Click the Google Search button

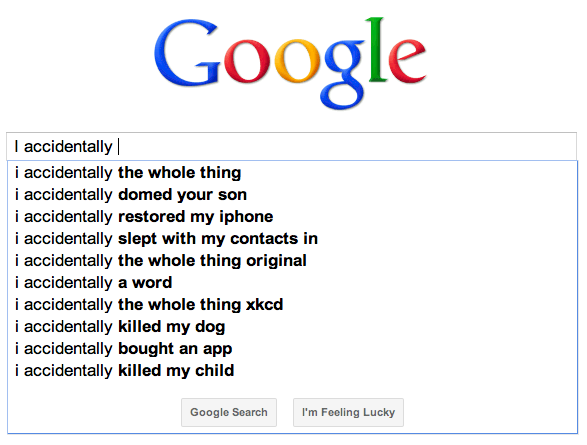229,412
